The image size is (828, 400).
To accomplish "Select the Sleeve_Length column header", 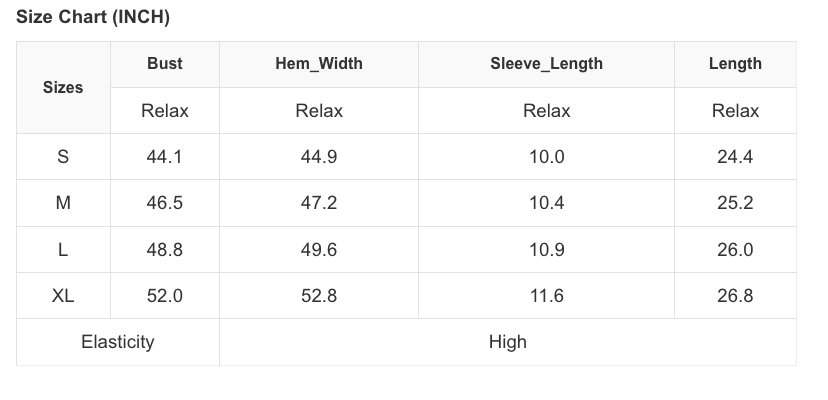I will [546, 64].
